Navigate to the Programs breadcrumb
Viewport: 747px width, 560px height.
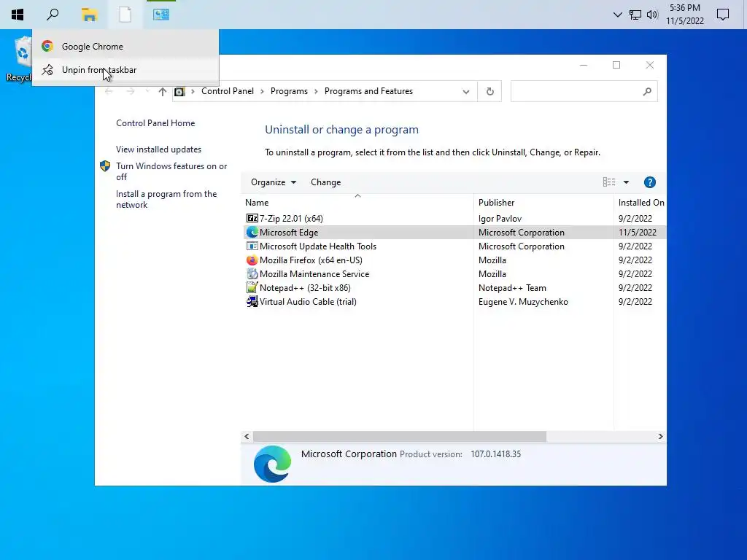[289, 91]
